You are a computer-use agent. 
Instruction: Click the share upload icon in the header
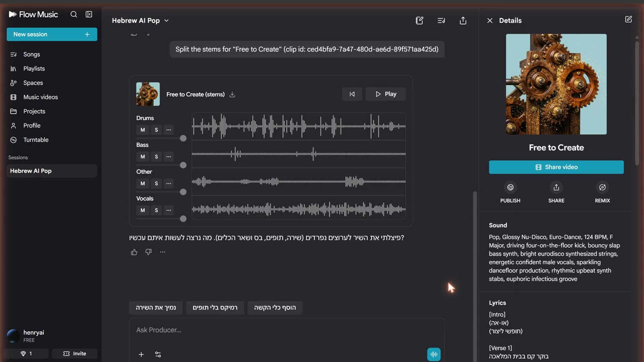(x=463, y=21)
